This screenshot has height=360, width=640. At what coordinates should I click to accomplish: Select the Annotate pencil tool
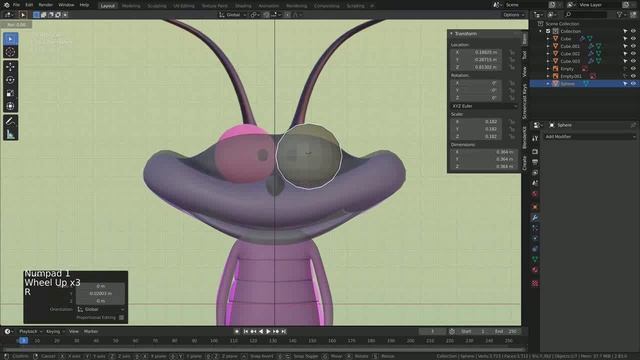tap(11, 121)
